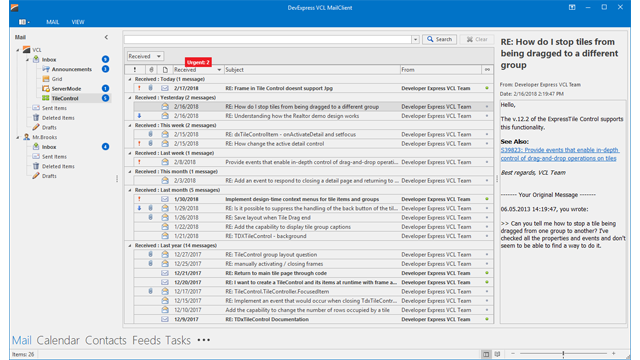Adjust the zoom slider handle in the status bar
The width and height of the screenshot is (640, 360).
[563, 354]
